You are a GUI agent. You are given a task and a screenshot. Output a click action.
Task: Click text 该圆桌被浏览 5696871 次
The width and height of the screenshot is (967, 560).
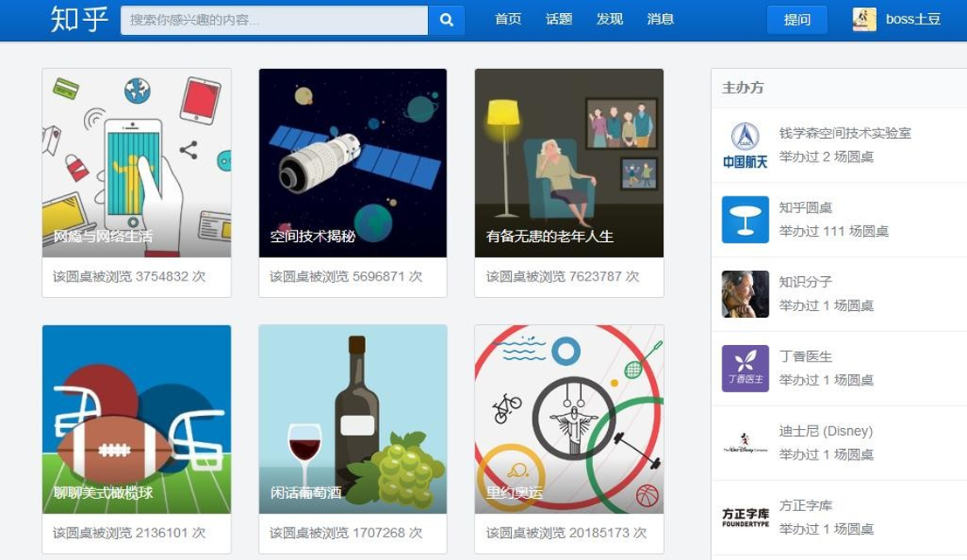pos(346,276)
